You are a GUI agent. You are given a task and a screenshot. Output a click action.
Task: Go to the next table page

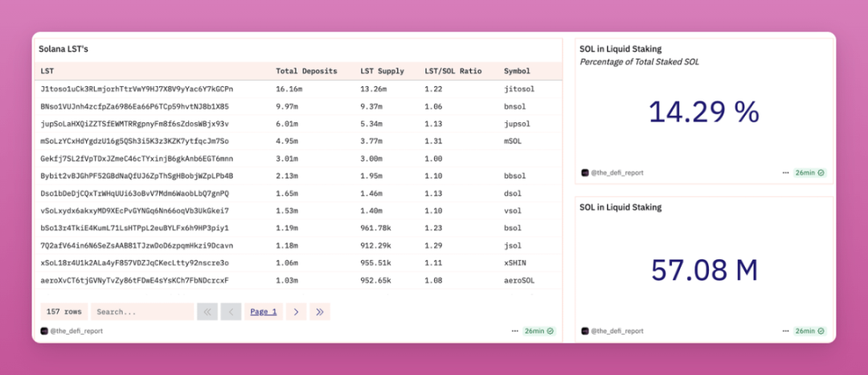pos(296,311)
